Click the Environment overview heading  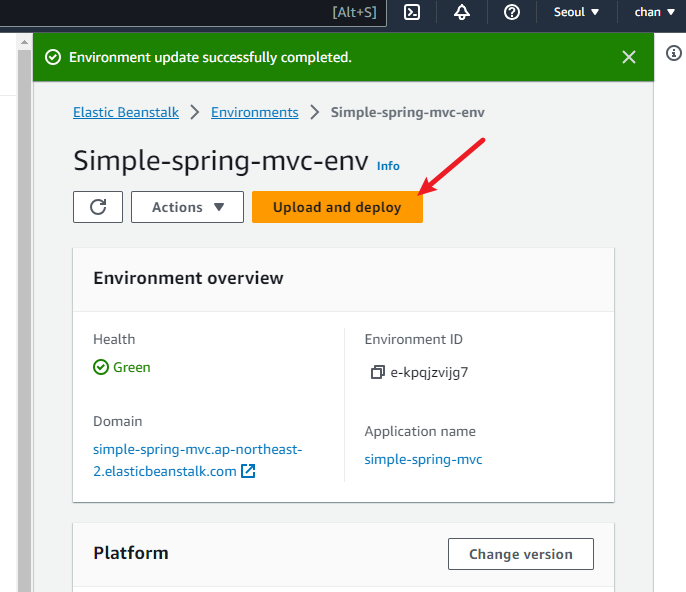pyautogui.click(x=189, y=278)
